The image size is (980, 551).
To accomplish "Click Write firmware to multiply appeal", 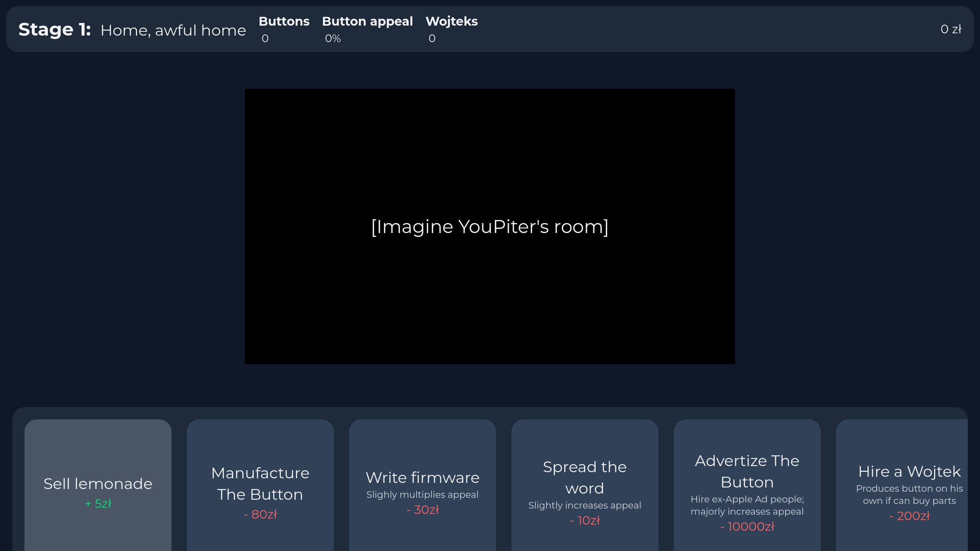I will (422, 478).
